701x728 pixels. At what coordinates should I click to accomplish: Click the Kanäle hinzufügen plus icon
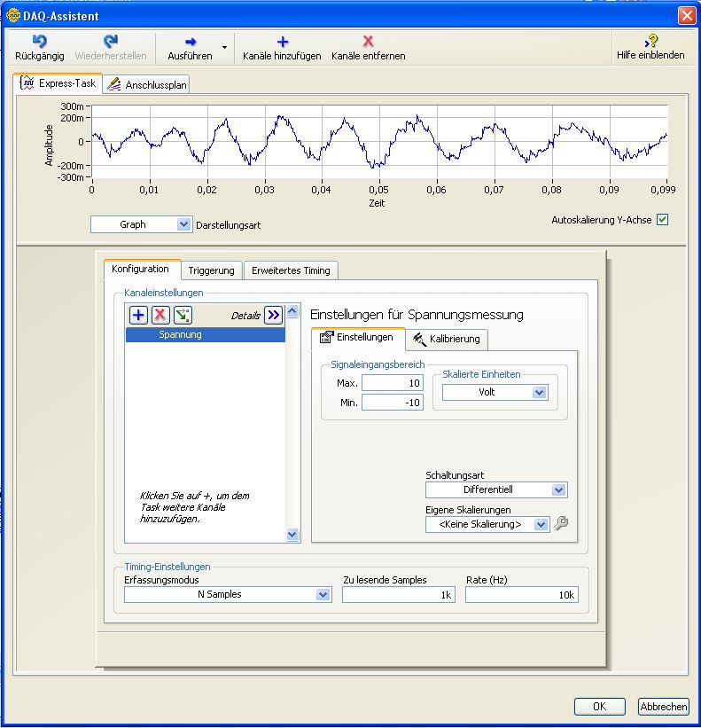[x=282, y=42]
